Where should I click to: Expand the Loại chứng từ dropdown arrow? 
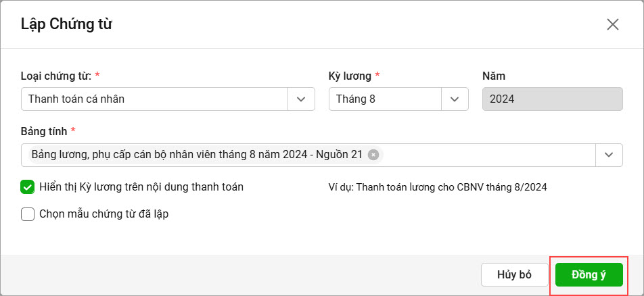click(301, 99)
